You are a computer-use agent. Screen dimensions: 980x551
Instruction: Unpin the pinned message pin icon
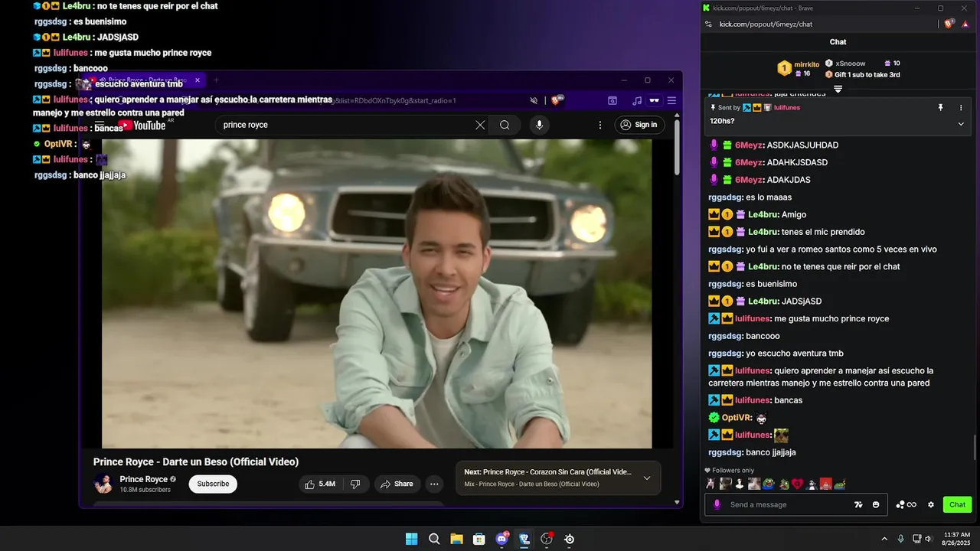click(x=940, y=108)
